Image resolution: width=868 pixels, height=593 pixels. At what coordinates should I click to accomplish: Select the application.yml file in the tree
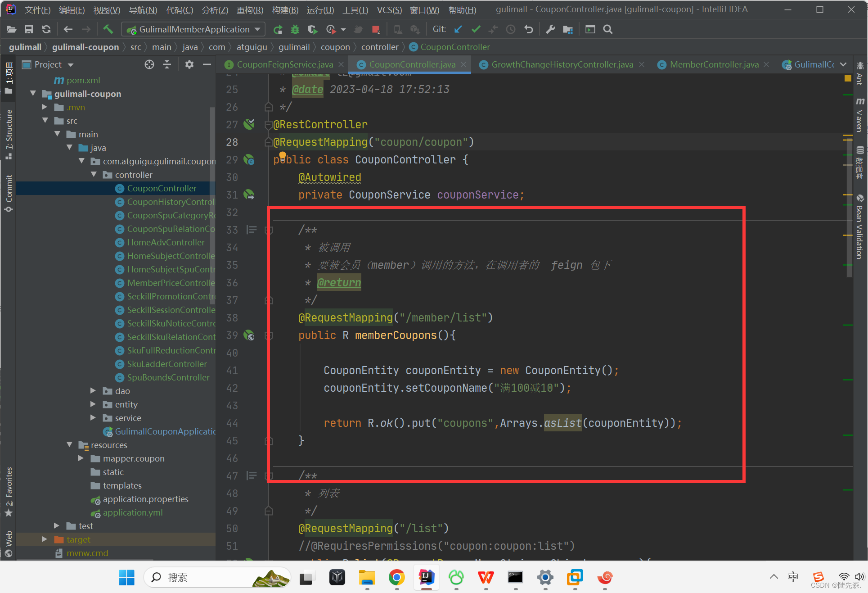coord(133,512)
